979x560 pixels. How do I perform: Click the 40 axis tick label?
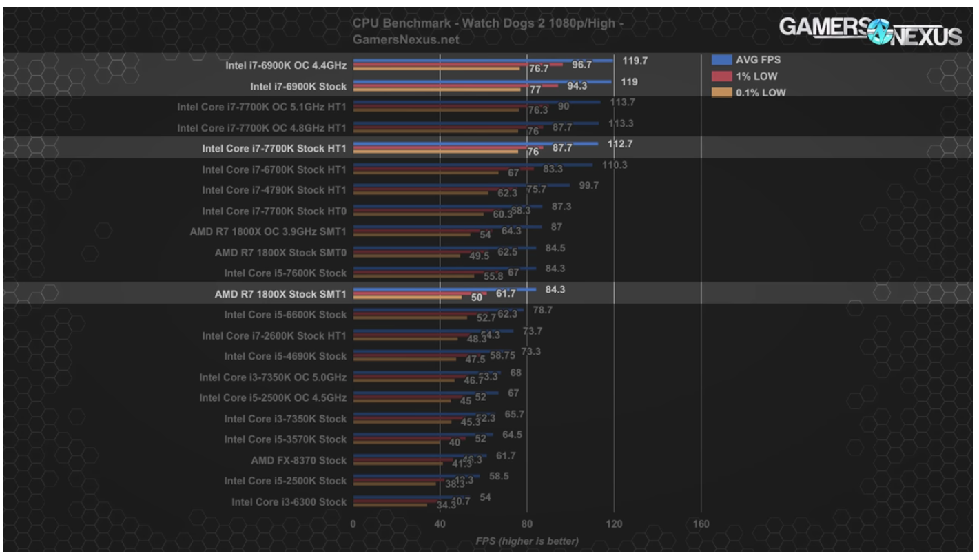pyautogui.click(x=440, y=524)
